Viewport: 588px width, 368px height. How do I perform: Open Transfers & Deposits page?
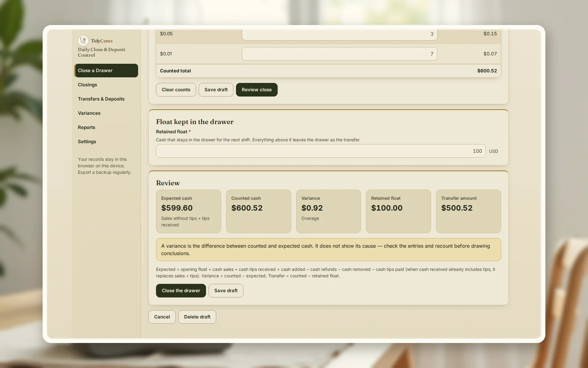tap(106, 99)
